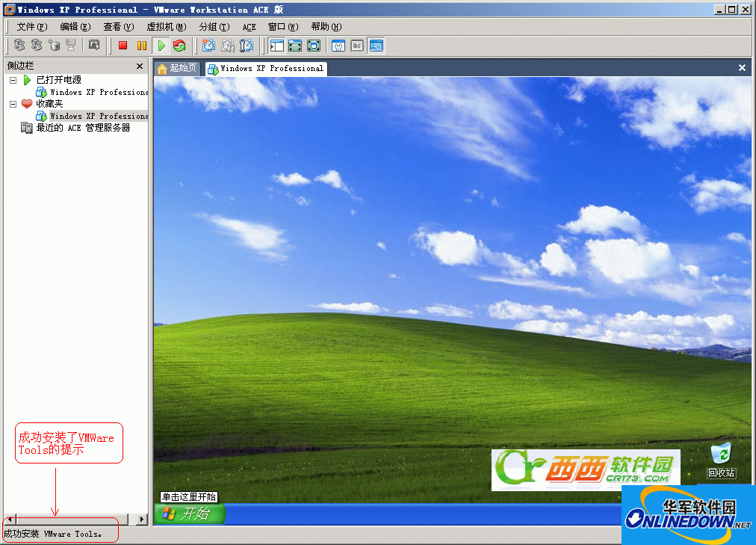Click the ACE management server icon
This screenshot has height=545, width=756.
[x=26, y=128]
